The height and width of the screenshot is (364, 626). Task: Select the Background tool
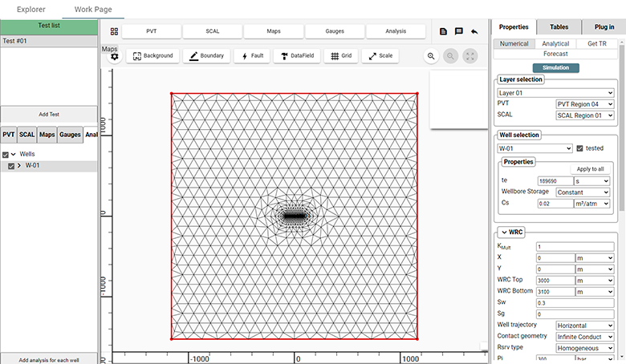153,56
